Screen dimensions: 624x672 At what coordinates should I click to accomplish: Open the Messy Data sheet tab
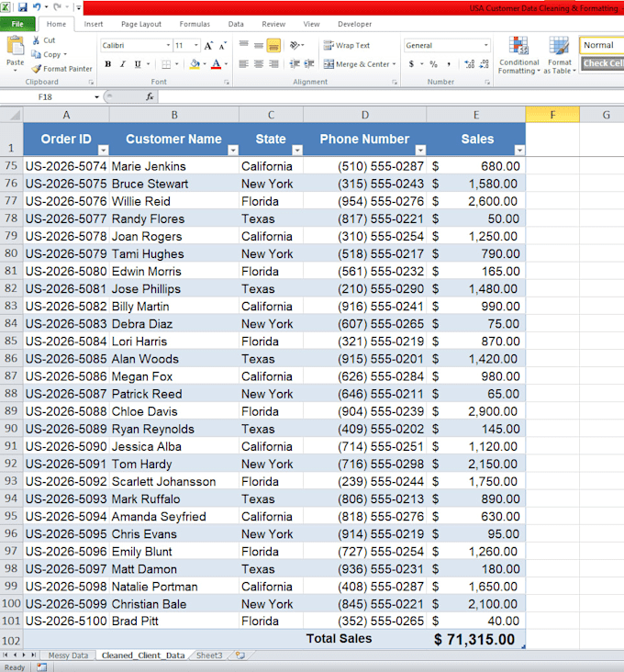tap(68, 655)
